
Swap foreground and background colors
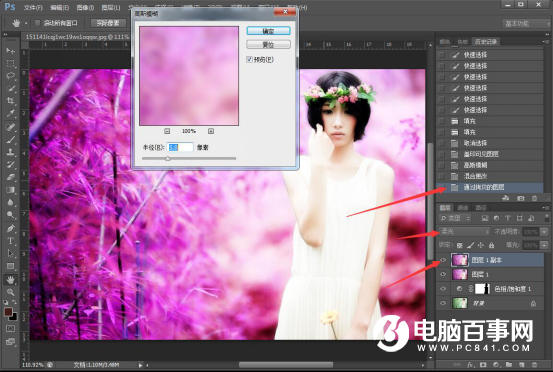pyautogui.click(x=14, y=303)
